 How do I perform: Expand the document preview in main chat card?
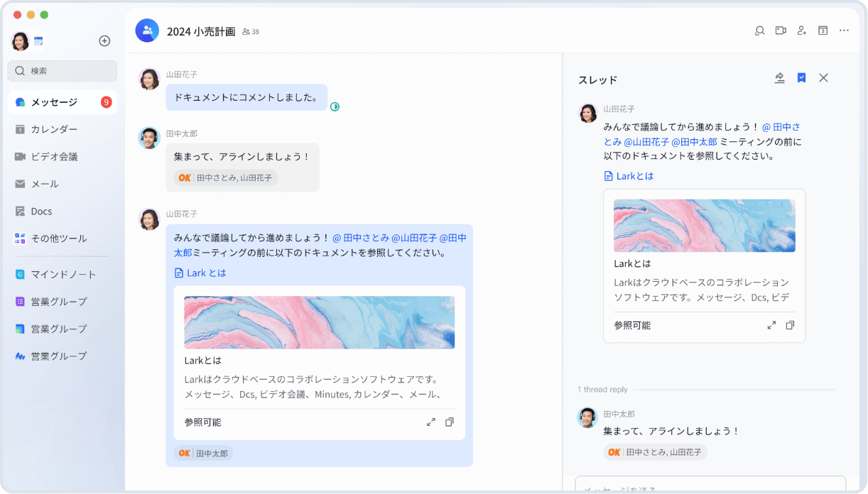coord(430,422)
